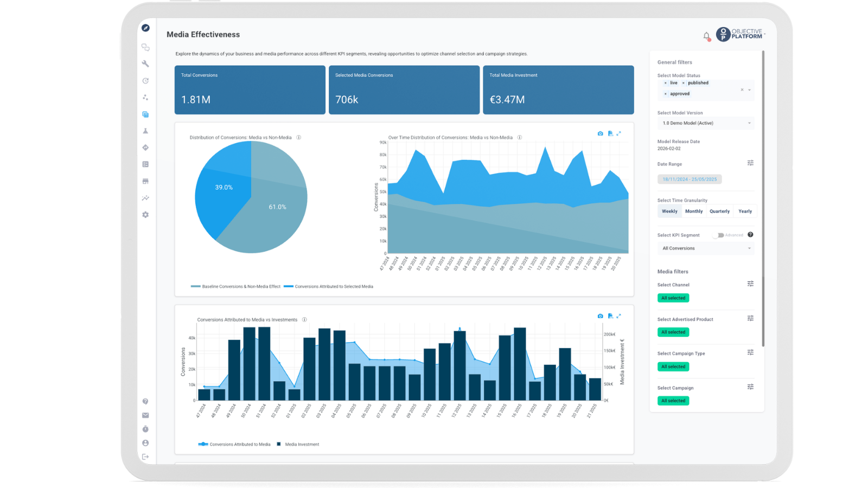Click info icon beside pie chart title

tap(299, 138)
